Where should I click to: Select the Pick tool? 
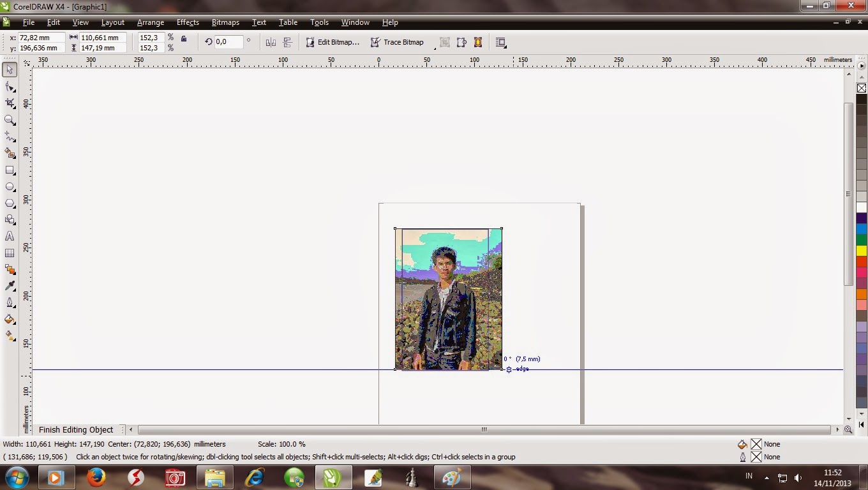(x=9, y=70)
